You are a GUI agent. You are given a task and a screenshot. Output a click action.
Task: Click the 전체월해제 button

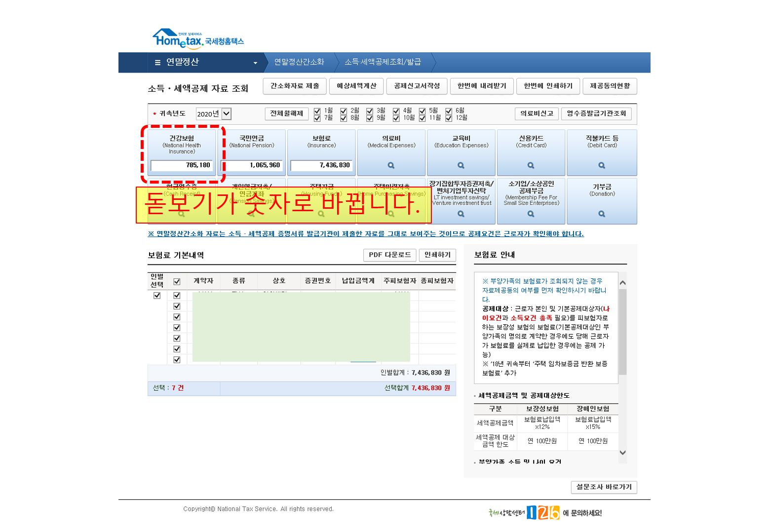tap(287, 114)
